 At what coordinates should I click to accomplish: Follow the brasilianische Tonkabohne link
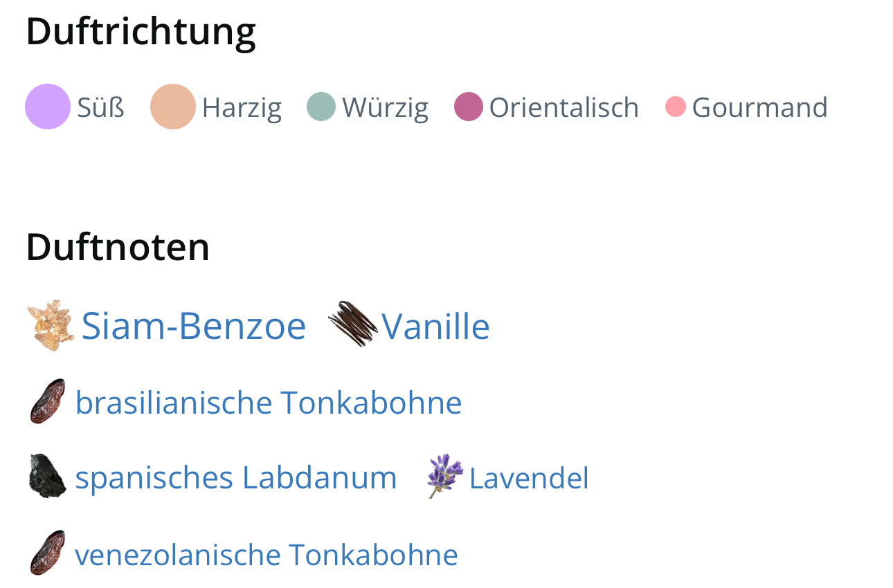(x=268, y=402)
